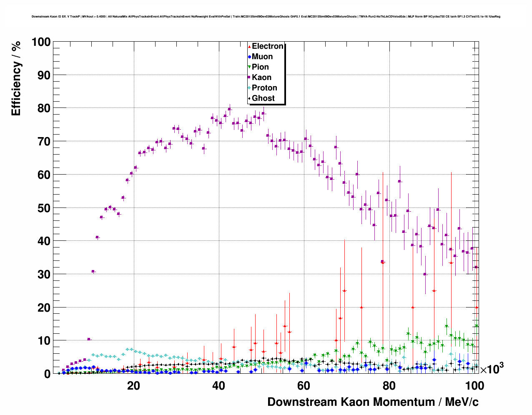Click the red Electron triangle marker in legend

(x=249, y=46)
